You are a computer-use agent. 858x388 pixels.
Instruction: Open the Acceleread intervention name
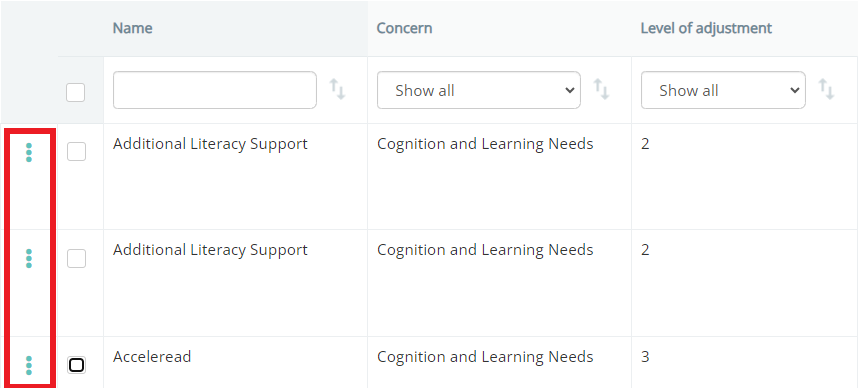click(x=152, y=357)
